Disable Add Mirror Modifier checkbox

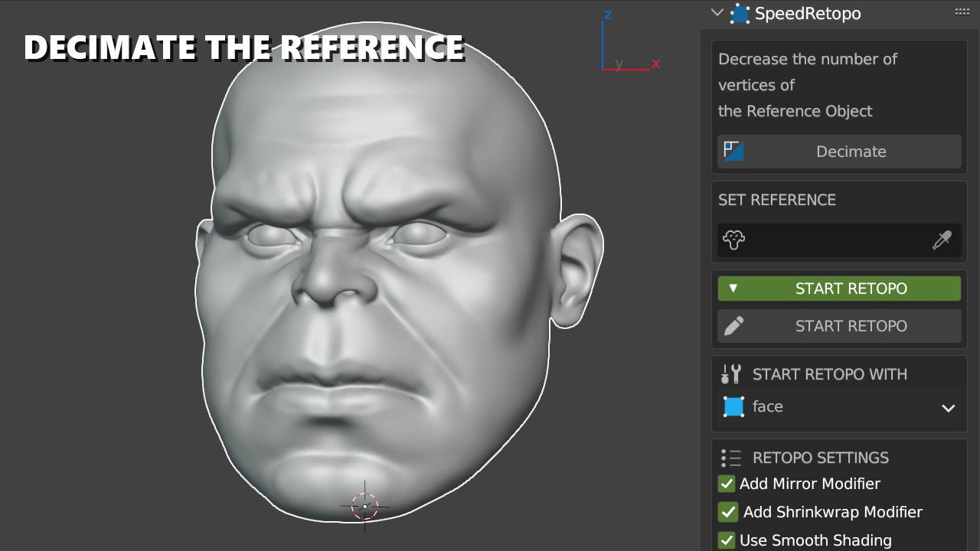[x=727, y=484]
